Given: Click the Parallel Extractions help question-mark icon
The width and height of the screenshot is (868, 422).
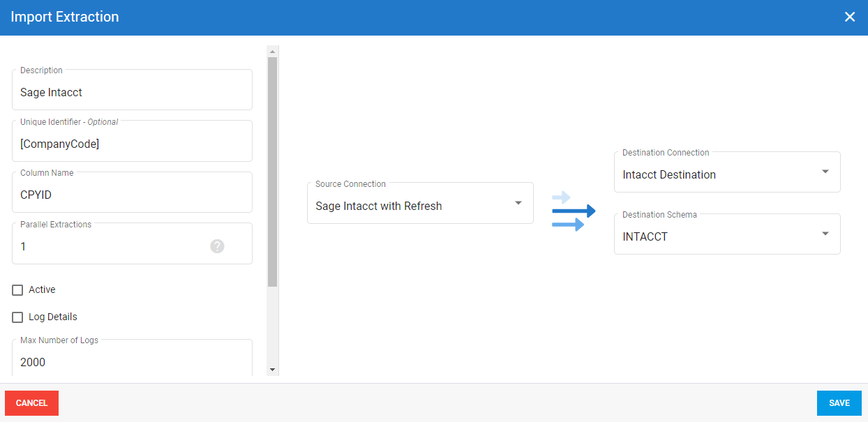Looking at the screenshot, I should point(217,246).
